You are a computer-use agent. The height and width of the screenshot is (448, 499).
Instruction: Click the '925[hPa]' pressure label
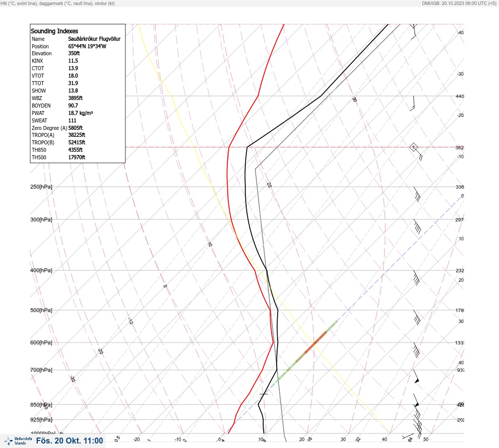41,420
